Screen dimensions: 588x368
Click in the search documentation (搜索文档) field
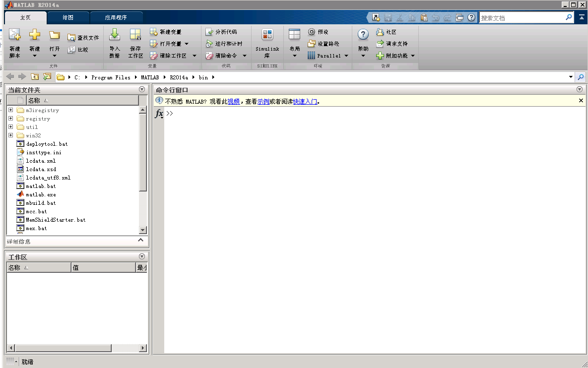click(x=523, y=18)
